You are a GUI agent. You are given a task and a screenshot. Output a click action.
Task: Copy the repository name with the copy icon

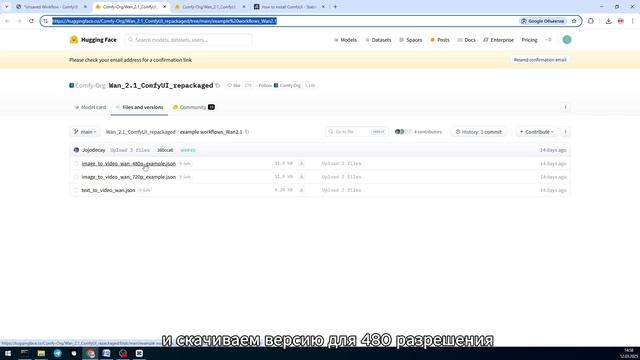[218, 86]
